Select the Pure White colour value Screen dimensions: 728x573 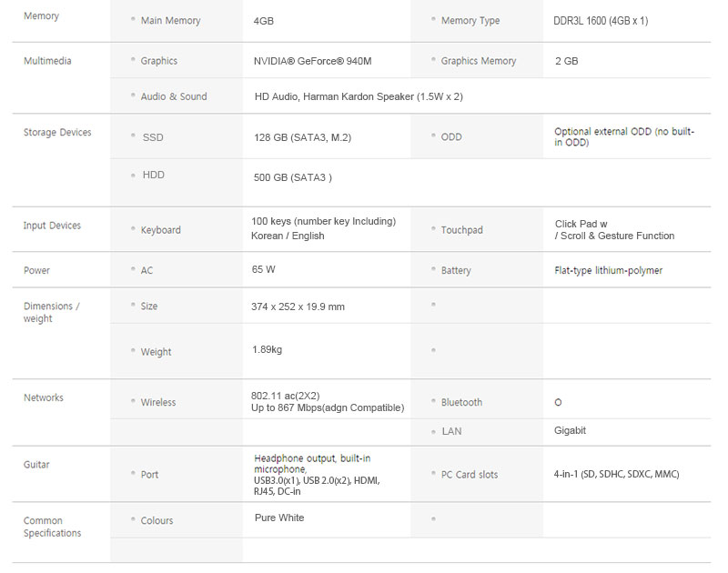click(279, 518)
